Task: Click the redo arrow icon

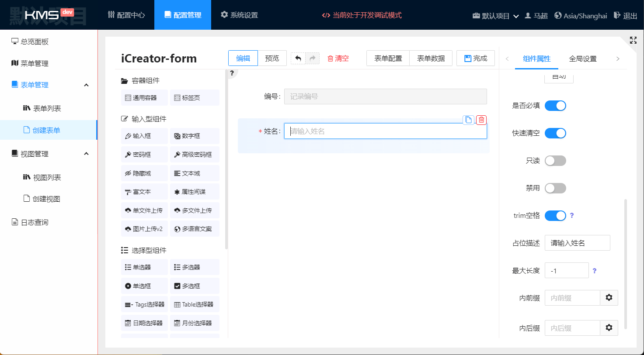Action: [x=312, y=59]
